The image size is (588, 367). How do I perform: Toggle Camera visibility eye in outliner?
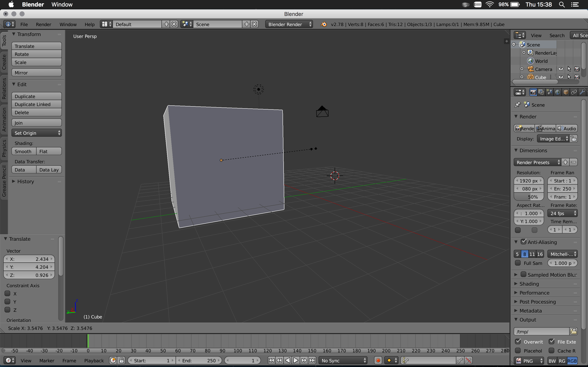click(561, 69)
